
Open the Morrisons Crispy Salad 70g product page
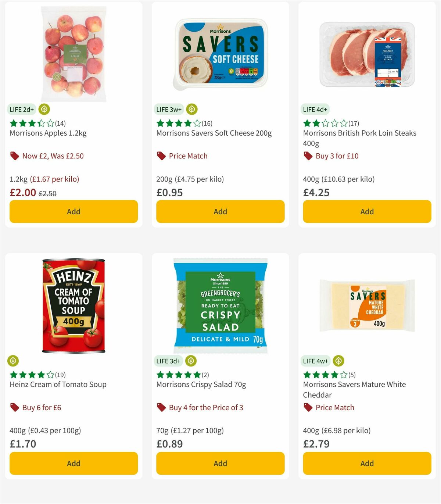tap(201, 384)
